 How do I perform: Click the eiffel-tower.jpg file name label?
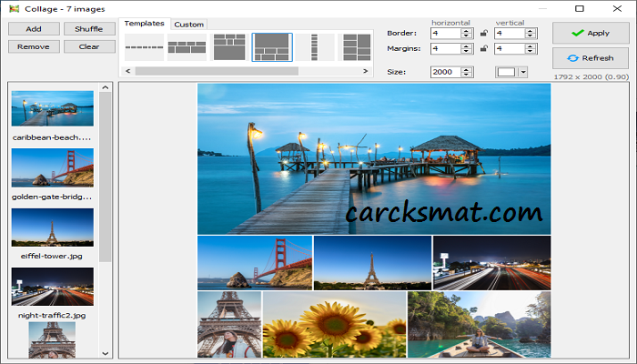click(52, 257)
